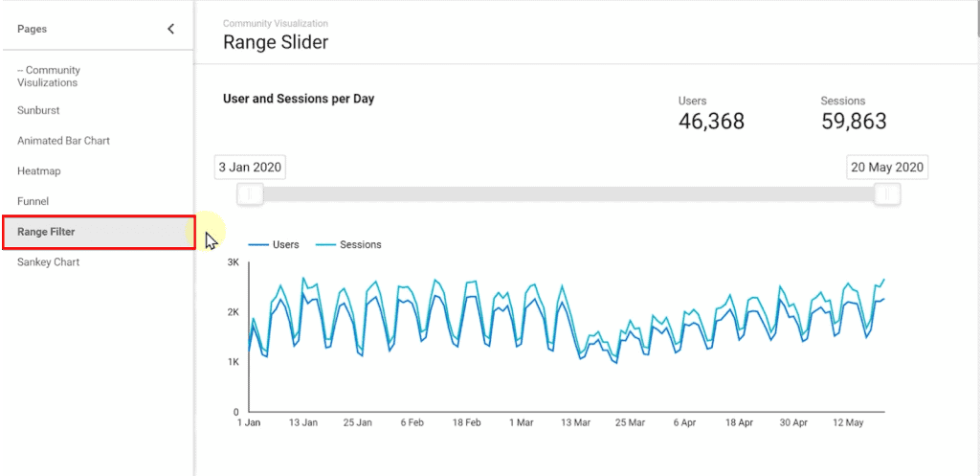
Task: Click the Pages panel header label
Action: [32, 29]
